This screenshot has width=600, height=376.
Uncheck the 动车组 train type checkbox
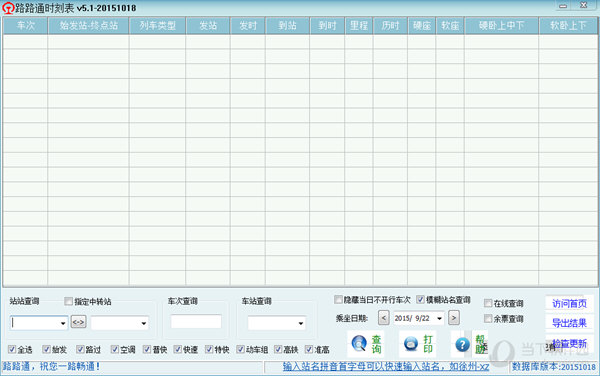240,349
